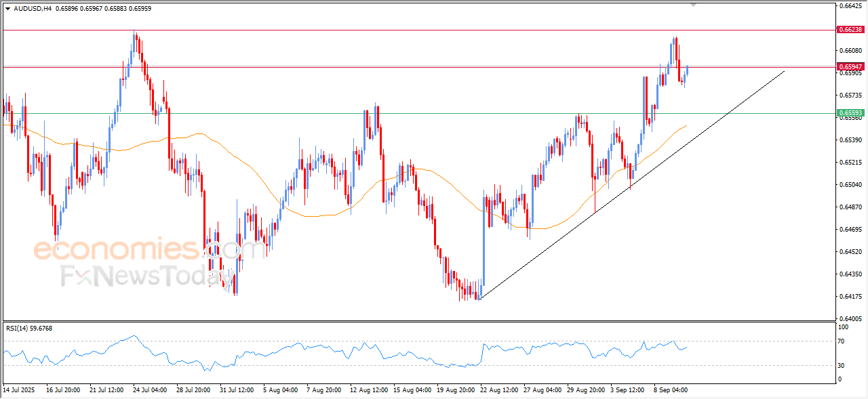Click the 14 Jul 2025 date label

(18, 390)
